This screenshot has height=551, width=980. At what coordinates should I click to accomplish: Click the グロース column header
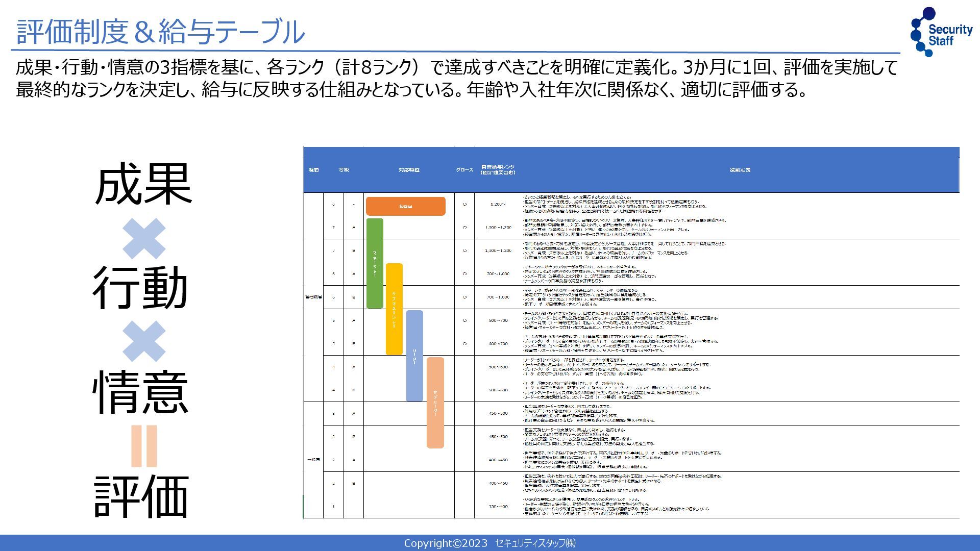click(464, 170)
